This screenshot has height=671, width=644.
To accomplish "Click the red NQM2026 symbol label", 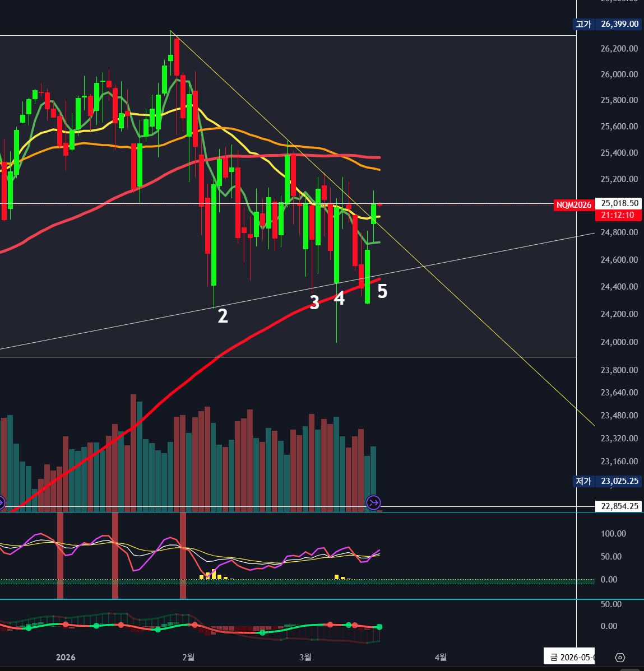I will tap(573, 205).
